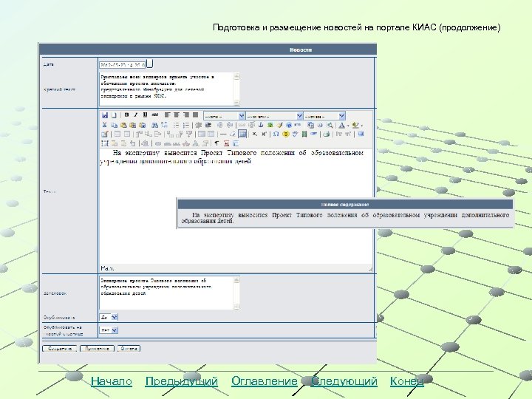
Task: Open the Оглавление link
Action: 265,381
